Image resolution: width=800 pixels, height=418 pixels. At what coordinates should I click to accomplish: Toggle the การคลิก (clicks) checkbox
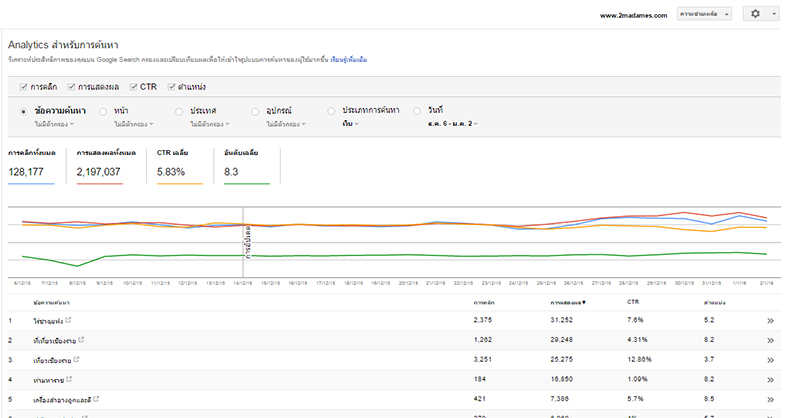pos(23,87)
